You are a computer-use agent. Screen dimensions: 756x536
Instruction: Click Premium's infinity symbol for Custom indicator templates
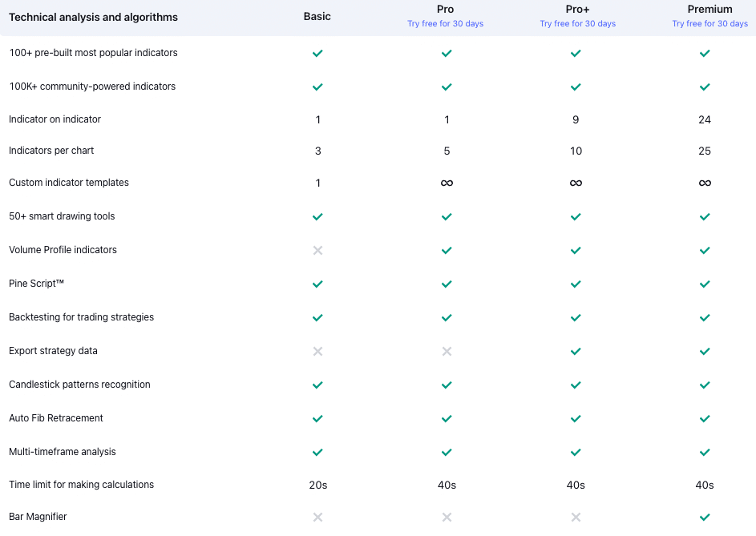[705, 183]
